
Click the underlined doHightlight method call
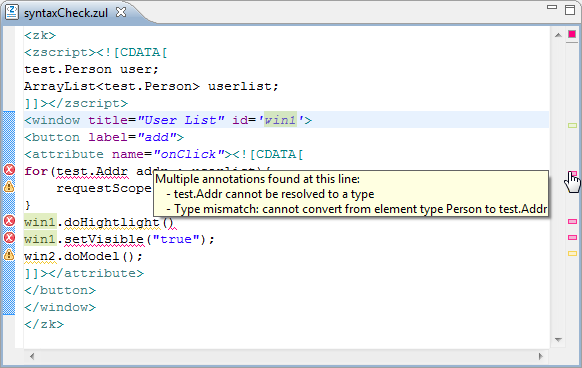(x=111, y=222)
